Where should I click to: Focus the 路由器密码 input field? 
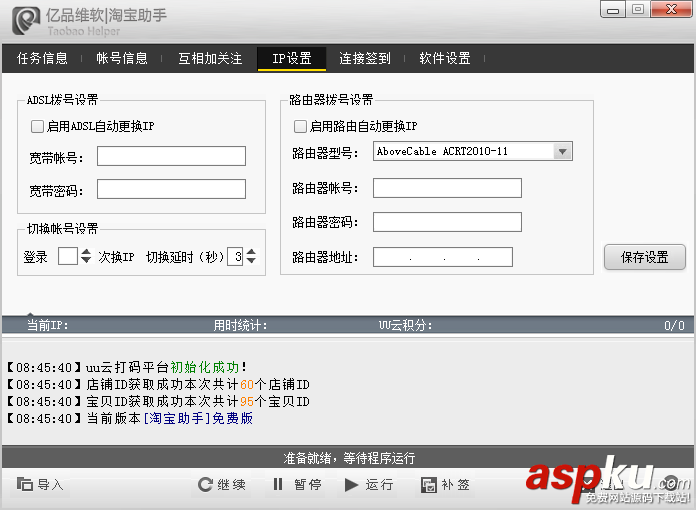click(x=447, y=222)
